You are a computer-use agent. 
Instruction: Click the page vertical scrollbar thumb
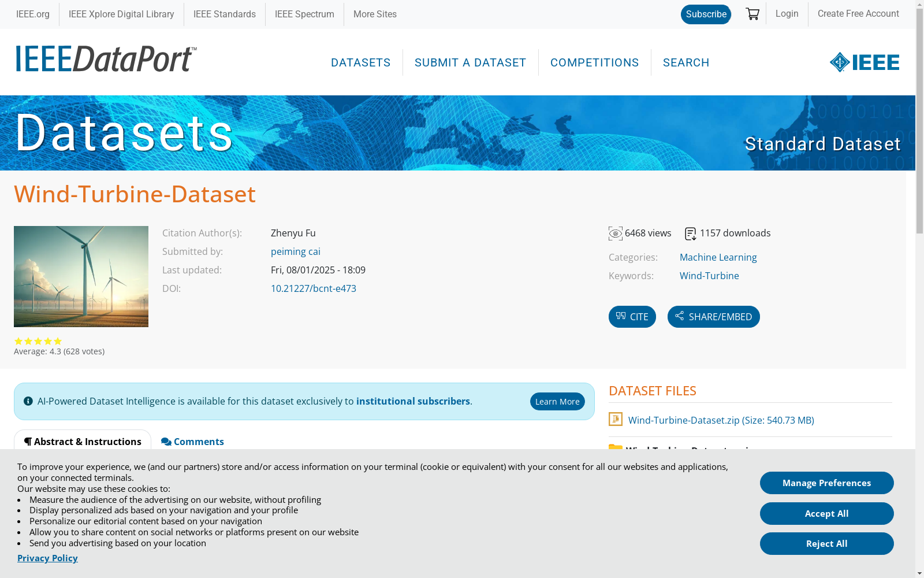[x=919, y=121]
